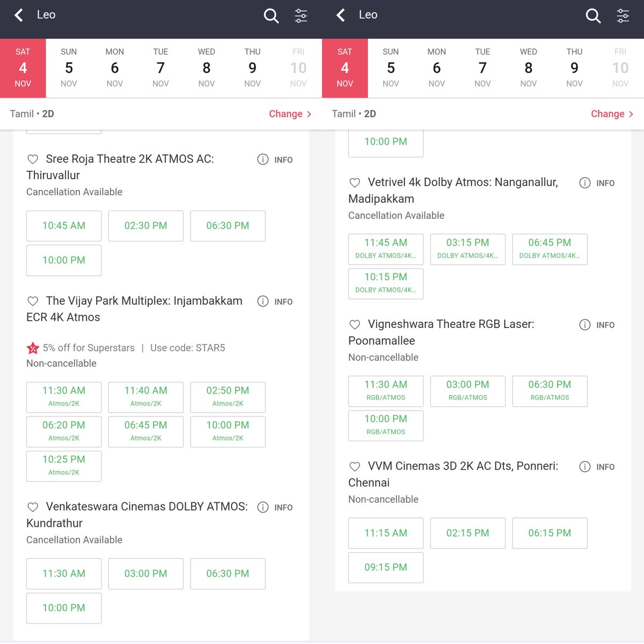Screen dimensions: 644x644
Task: Show INFO for Vigneshwara Theatre
Action: coord(597,325)
